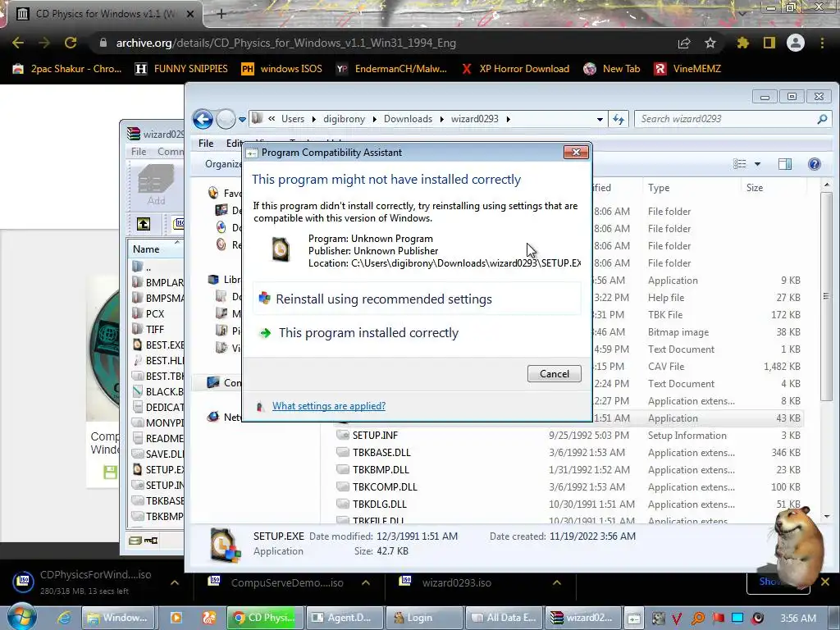Cancel the Program Compatibility Assistant
The width and height of the screenshot is (840, 630).
[x=554, y=374]
